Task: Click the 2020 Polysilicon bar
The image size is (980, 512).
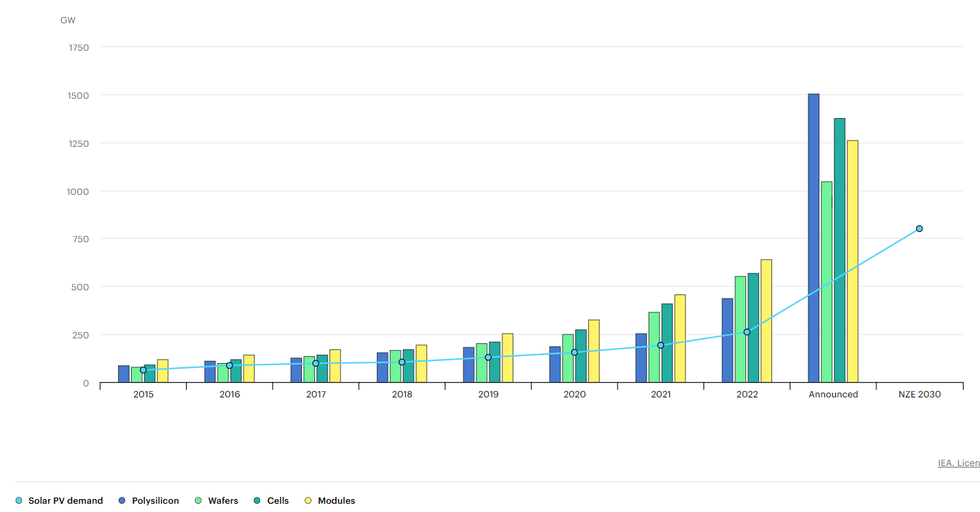Action: [555, 364]
